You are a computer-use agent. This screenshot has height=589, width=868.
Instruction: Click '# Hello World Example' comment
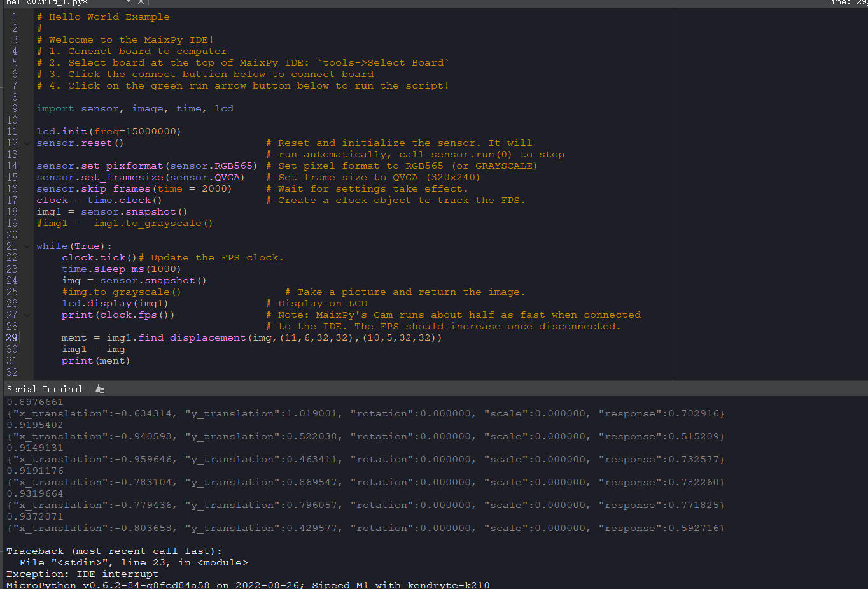(x=103, y=17)
